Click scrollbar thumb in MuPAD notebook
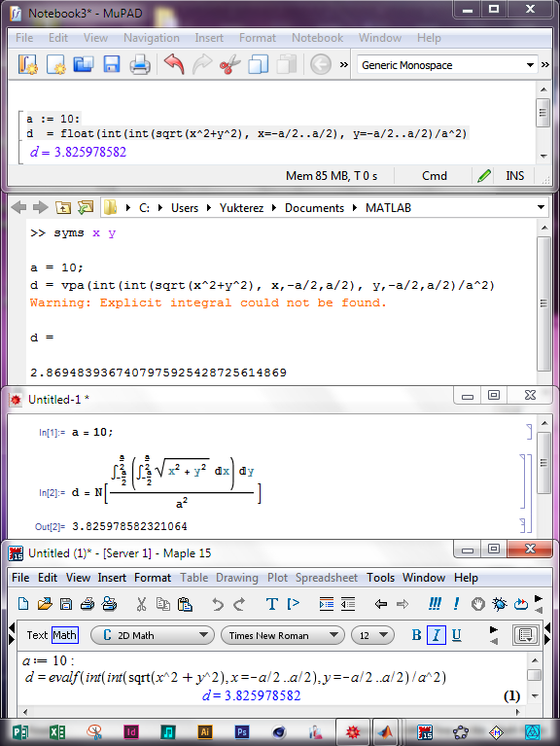The image size is (560, 746). point(542,113)
